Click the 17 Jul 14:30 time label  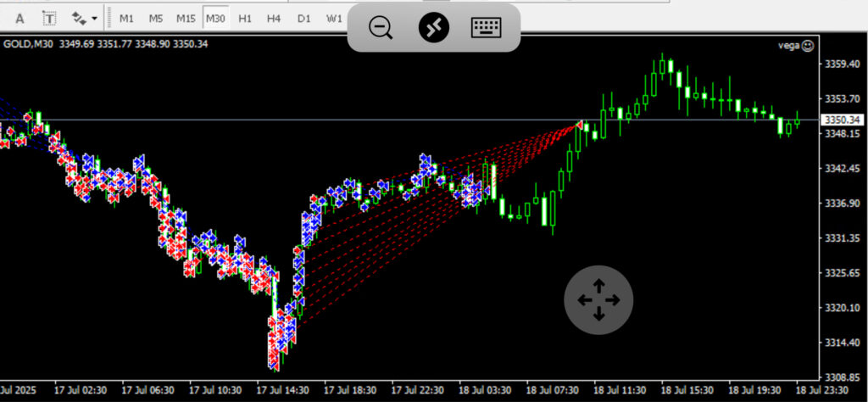tap(283, 390)
